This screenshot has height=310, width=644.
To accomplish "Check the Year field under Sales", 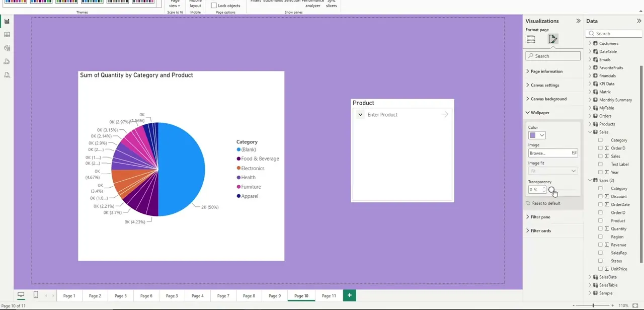I will tap(600, 173).
